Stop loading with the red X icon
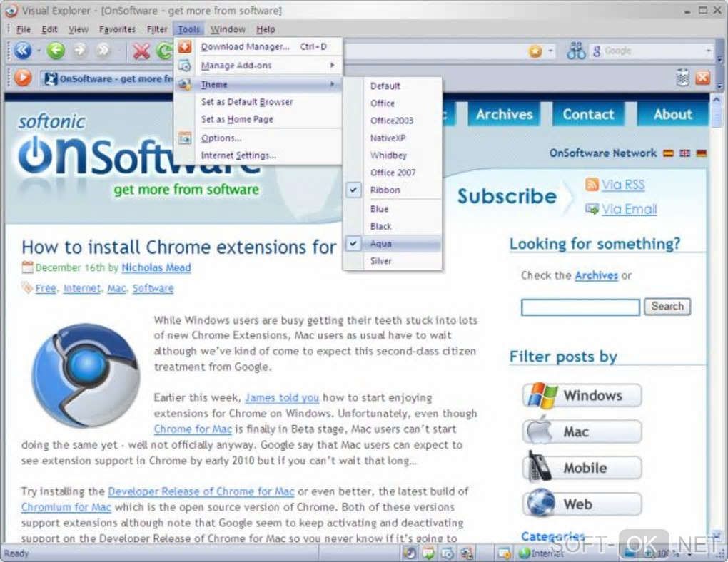The height and width of the screenshot is (562, 728). pos(141,51)
